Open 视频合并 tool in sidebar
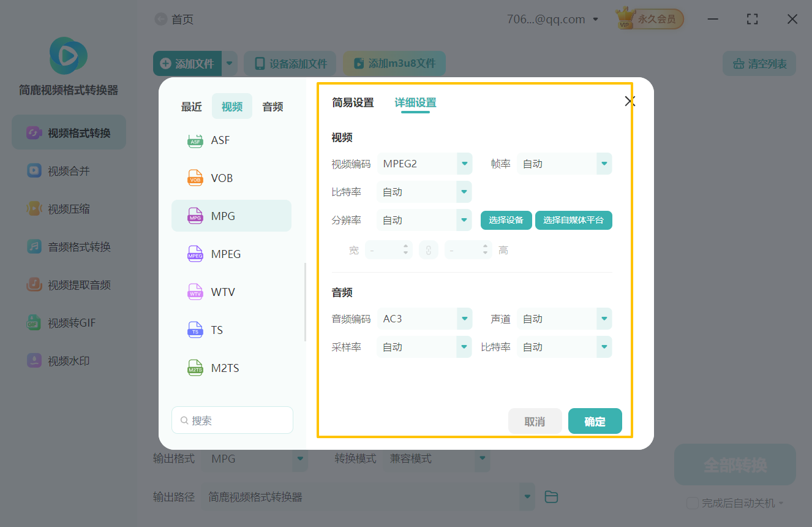This screenshot has height=527, width=812. (67, 170)
